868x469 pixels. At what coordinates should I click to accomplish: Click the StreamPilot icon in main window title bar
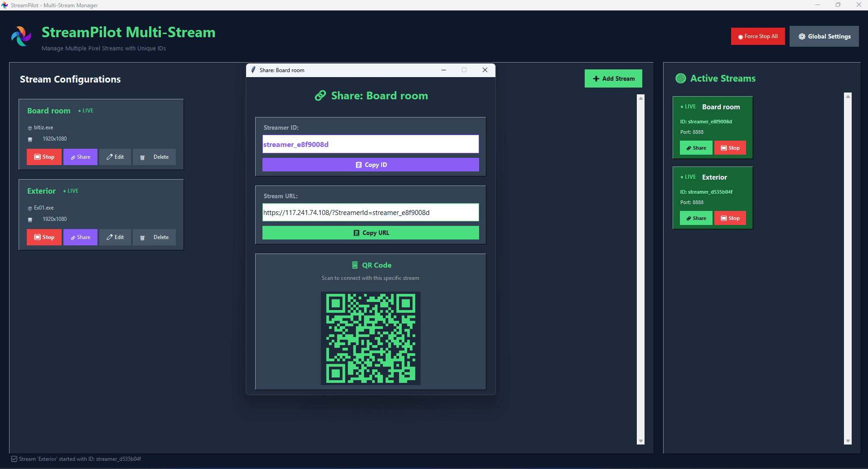point(5,5)
